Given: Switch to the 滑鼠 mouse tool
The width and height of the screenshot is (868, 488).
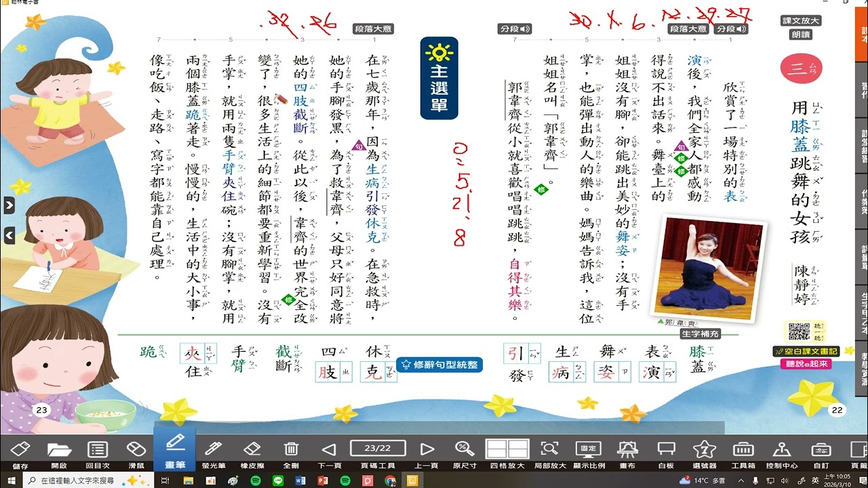Looking at the screenshot, I should 136,453.
